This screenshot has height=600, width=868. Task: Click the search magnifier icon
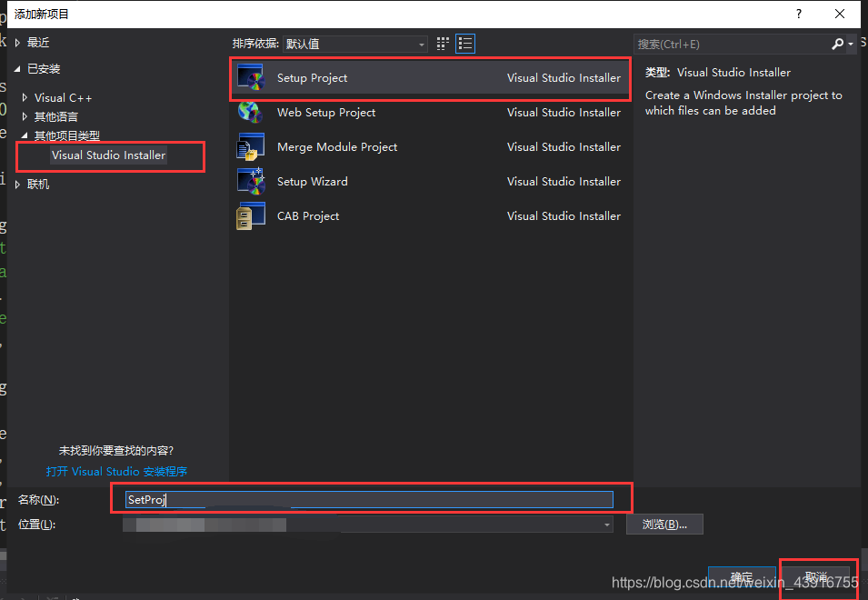[x=838, y=44]
